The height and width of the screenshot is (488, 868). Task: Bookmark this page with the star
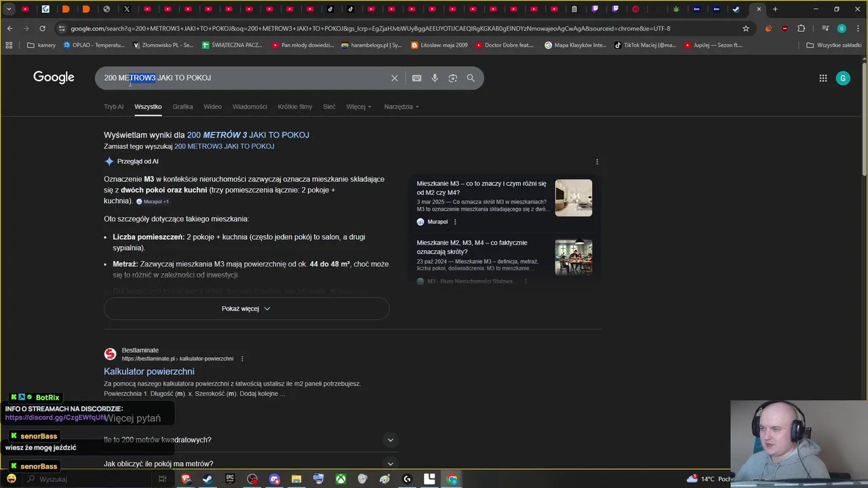click(x=746, y=28)
